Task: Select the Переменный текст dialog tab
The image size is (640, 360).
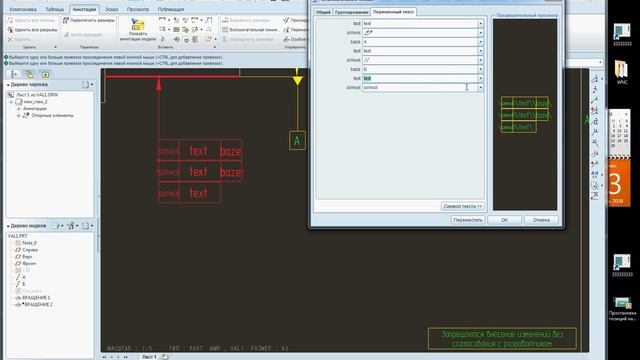Action: point(393,12)
